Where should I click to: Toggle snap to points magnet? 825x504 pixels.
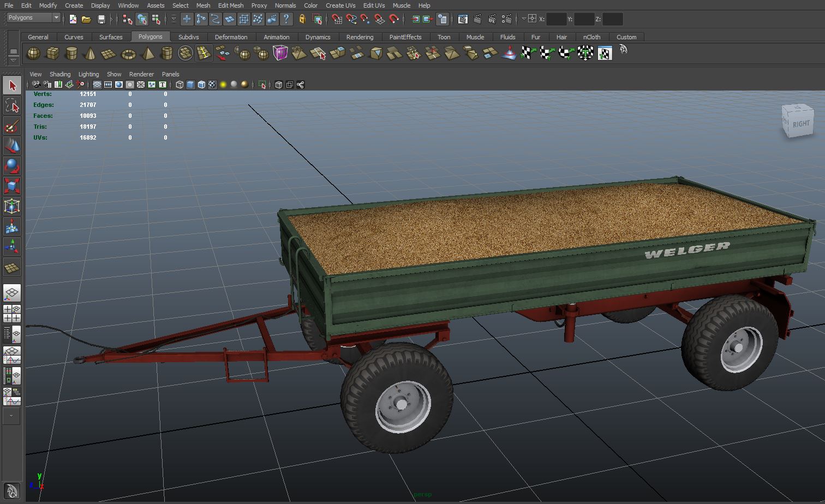pos(365,19)
